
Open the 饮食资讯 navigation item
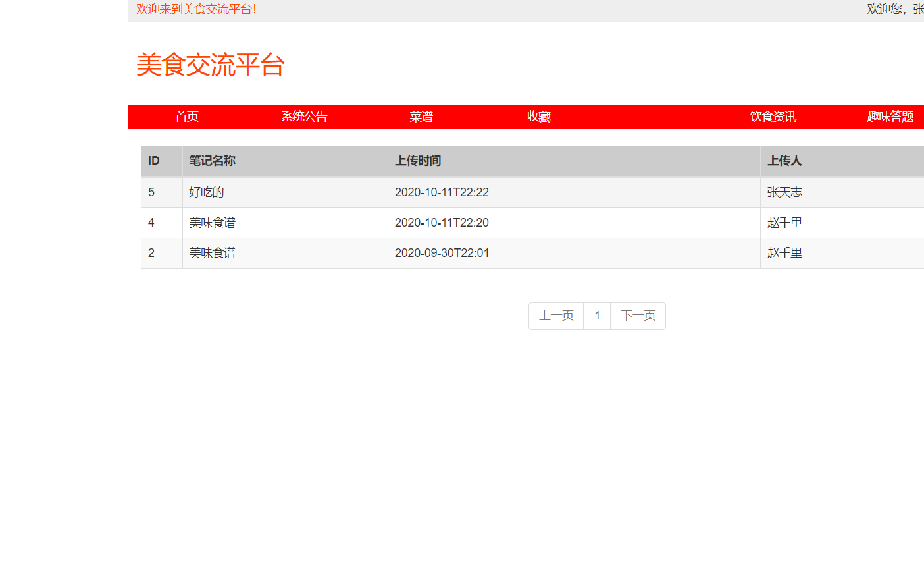click(773, 117)
